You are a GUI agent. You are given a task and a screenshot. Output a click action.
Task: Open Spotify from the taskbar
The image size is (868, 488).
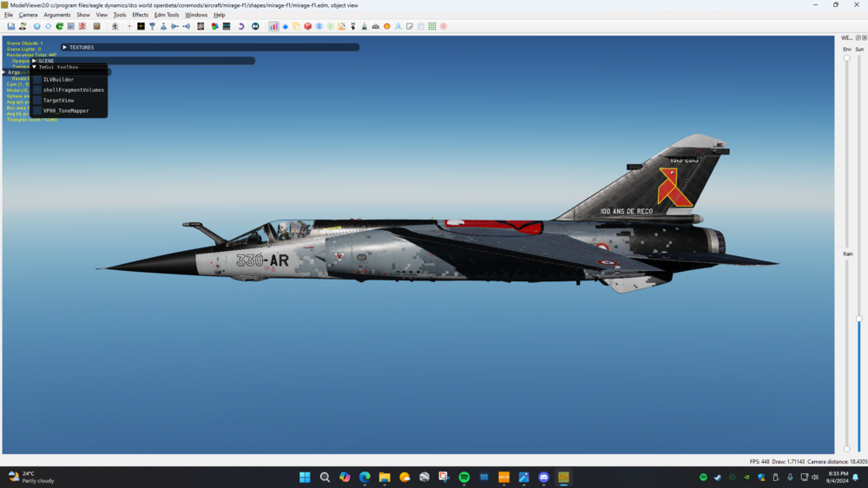coord(464,478)
